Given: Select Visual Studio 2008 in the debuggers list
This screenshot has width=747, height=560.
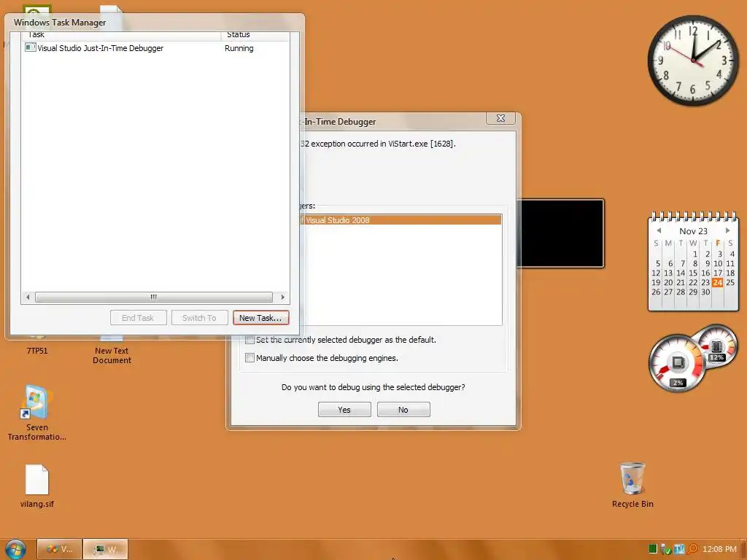Looking at the screenshot, I should click(x=400, y=220).
